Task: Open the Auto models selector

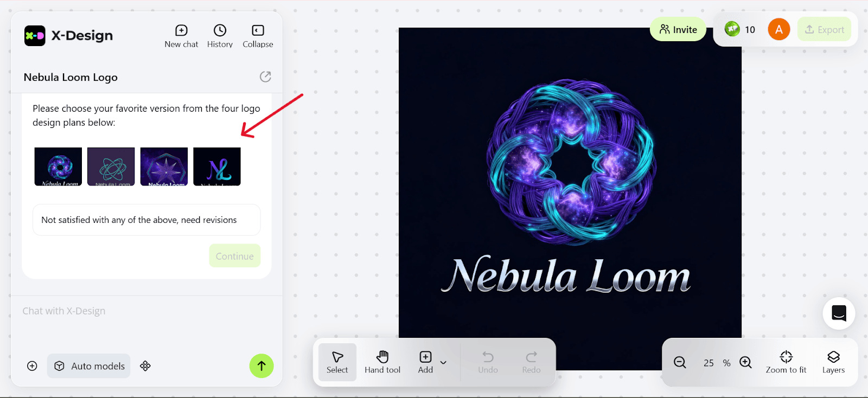Action: 89,366
